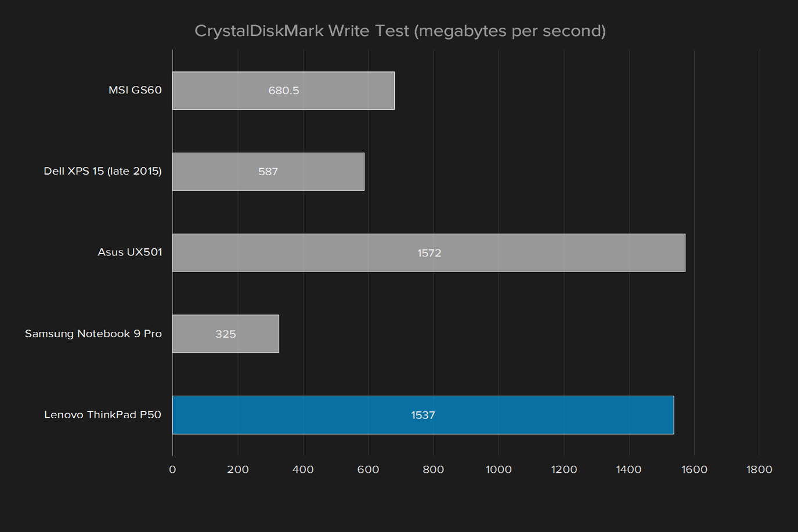Select the Dell XPS 15 bar showing 587
The image size is (798, 532).
[x=268, y=172]
